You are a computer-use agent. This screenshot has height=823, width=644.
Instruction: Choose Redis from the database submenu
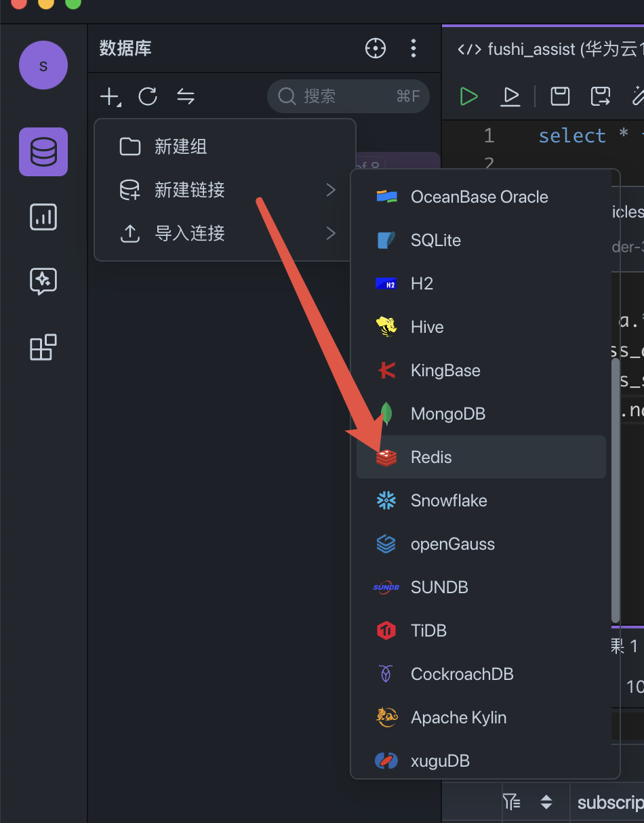click(481, 457)
